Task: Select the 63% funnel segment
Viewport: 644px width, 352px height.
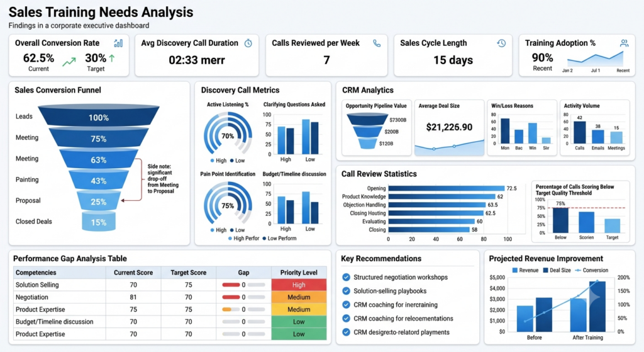Action: pos(99,159)
